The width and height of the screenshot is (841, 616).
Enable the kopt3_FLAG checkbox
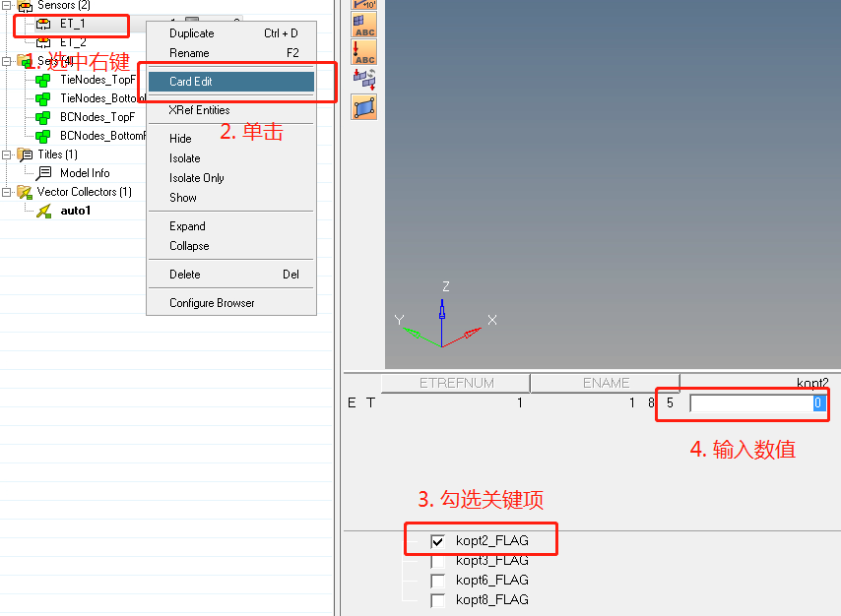[437, 561]
